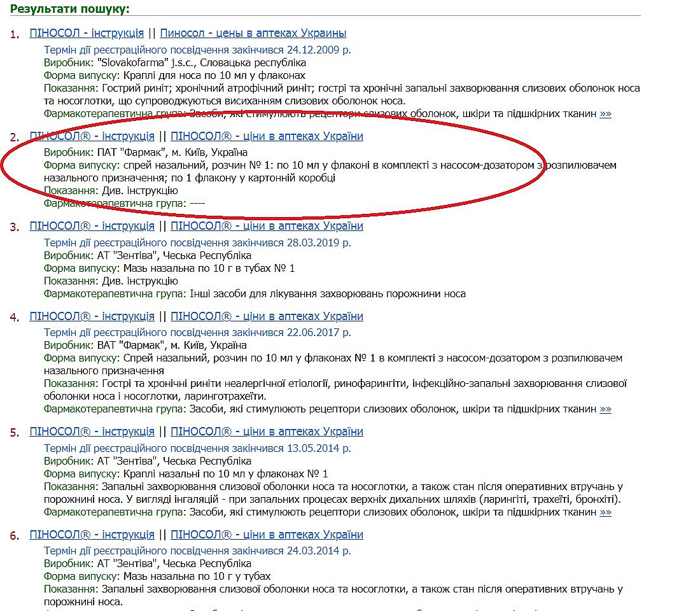Open pharmacy prices link in result 2

267,136
